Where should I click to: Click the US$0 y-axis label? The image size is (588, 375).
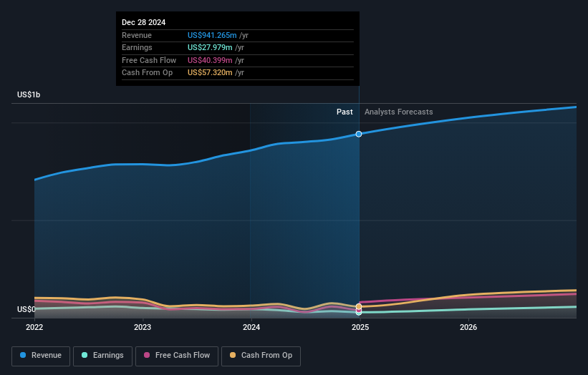26,309
